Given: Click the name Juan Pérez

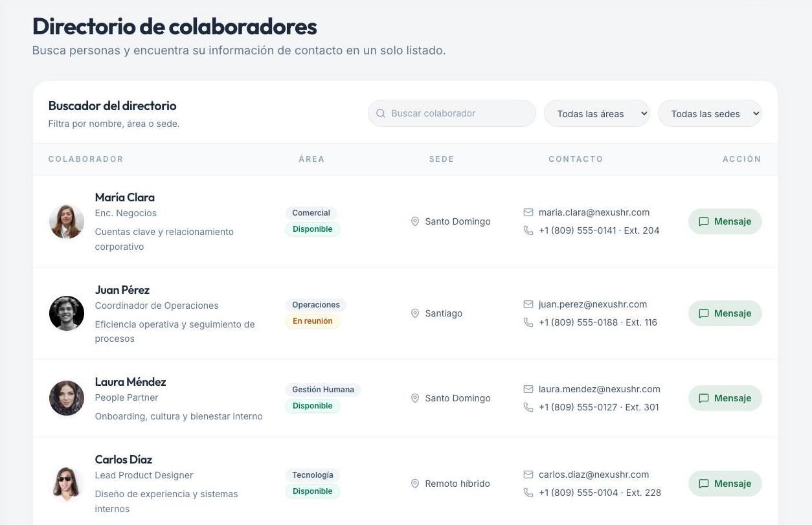Looking at the screenshot, I should point(122,290).
